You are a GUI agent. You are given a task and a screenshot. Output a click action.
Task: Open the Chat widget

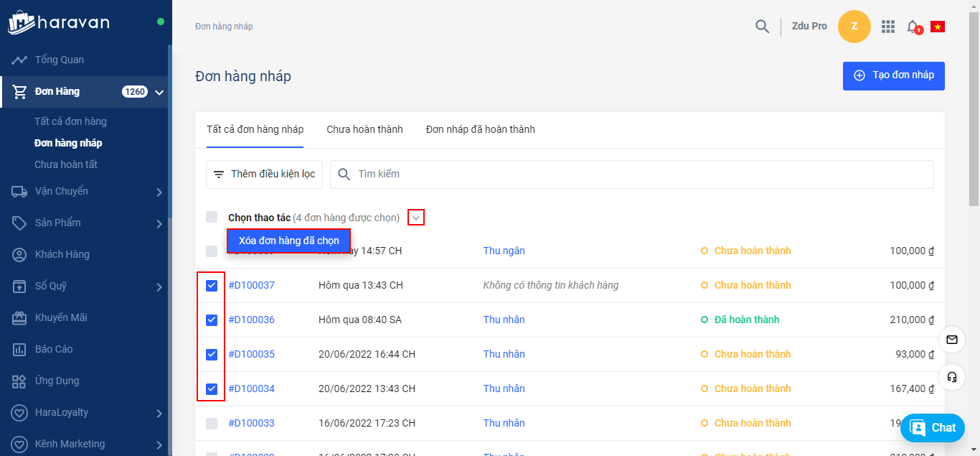pos(933,427)
